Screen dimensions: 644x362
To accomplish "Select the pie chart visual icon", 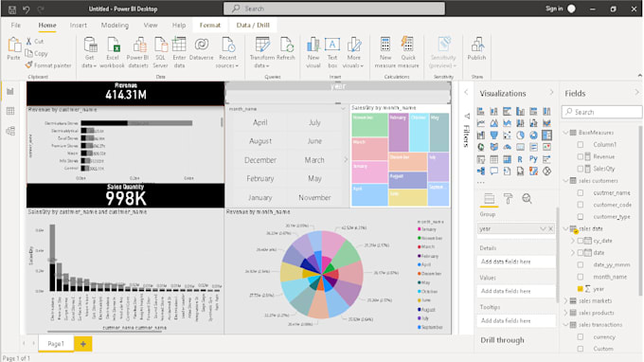I will click(520, 135).
